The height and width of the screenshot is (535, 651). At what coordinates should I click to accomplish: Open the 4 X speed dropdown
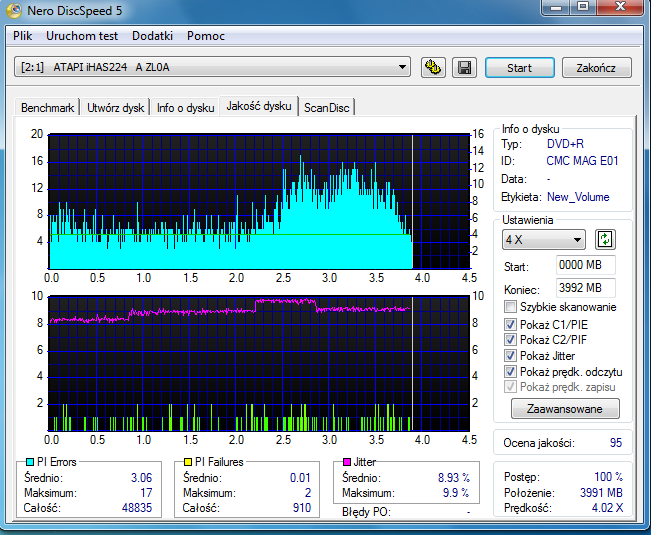[x=543, y=239]
